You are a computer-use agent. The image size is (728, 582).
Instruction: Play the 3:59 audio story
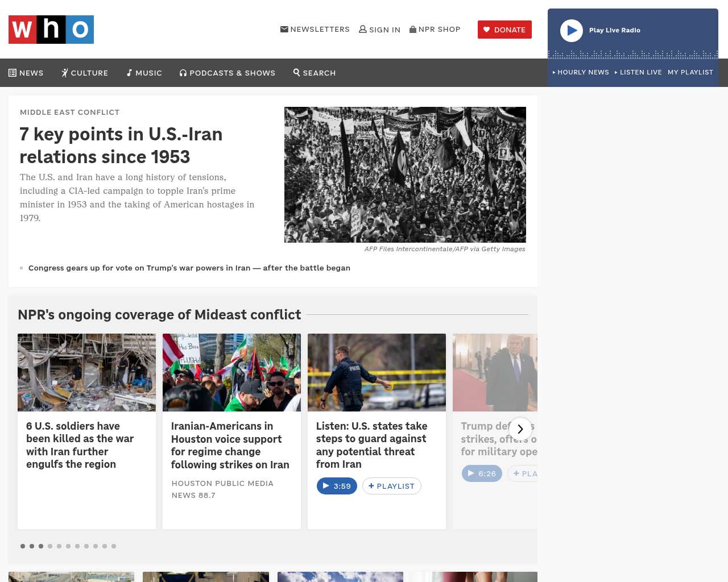[337, 486]
